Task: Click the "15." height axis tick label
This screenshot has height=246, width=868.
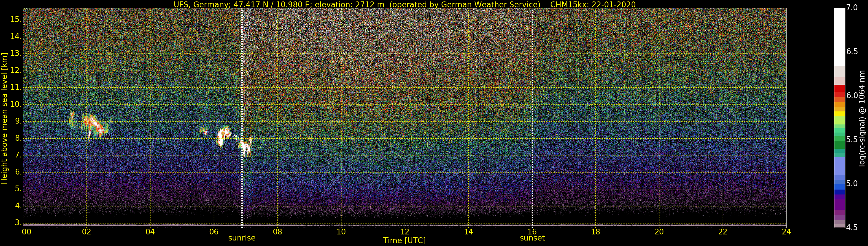Action: coord(16,20)
